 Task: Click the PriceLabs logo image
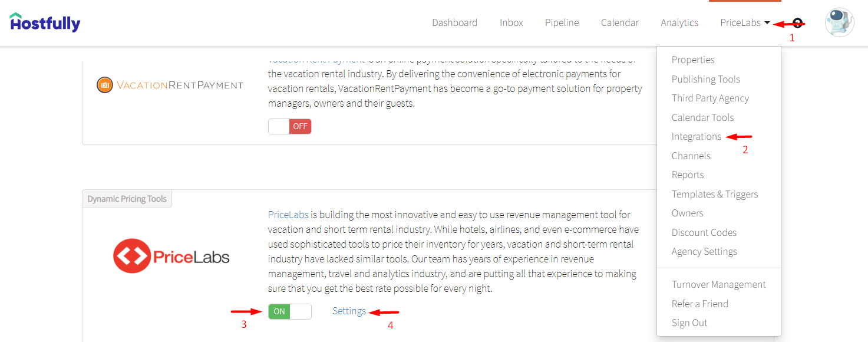coord(171,256)
